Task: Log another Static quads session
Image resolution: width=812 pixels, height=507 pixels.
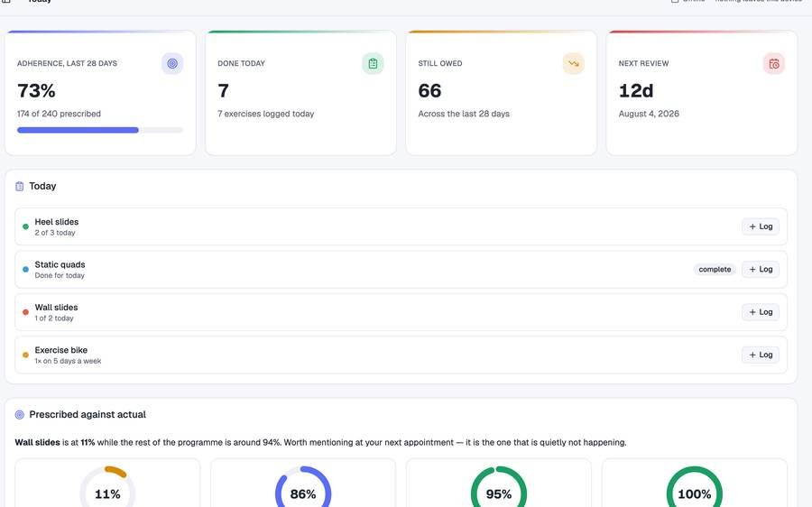Action: (x=761, y=270)
